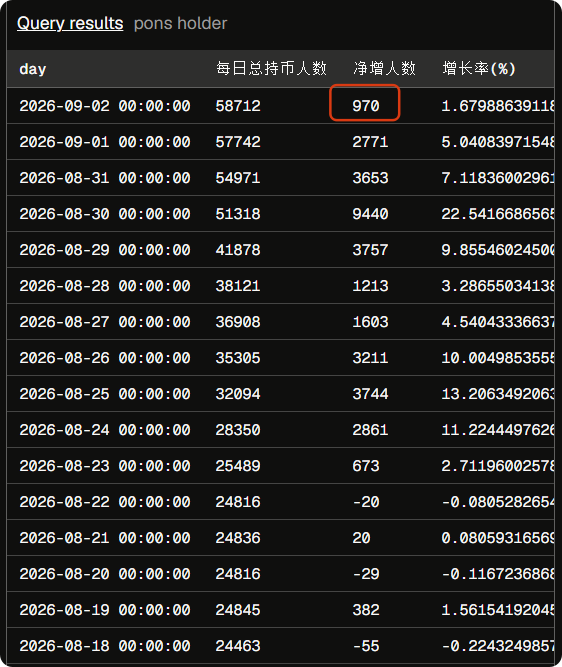Select date cell 2026-08-25 00:00:00
Screen dimensions: 562x667
tap(105, 394)
